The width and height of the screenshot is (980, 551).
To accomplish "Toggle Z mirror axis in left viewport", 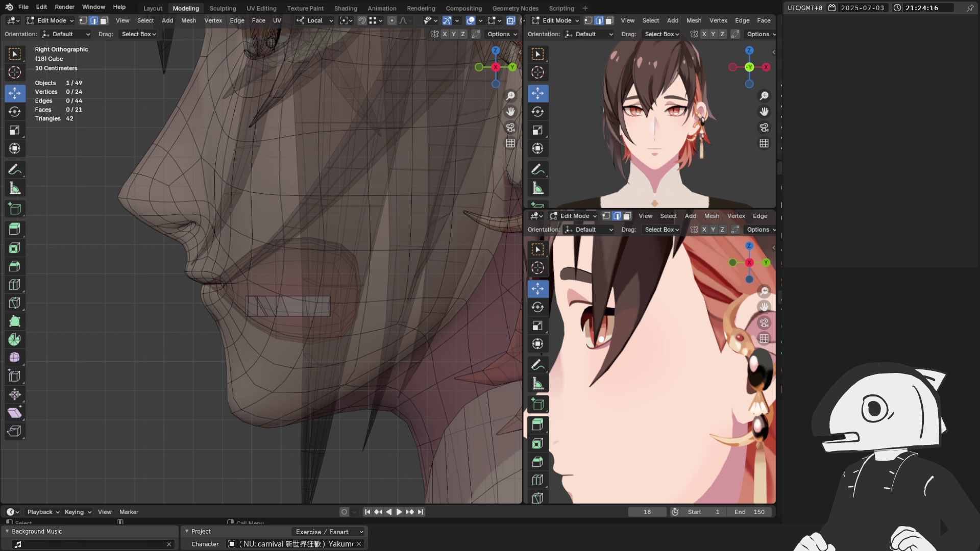I will click(463, 34).
